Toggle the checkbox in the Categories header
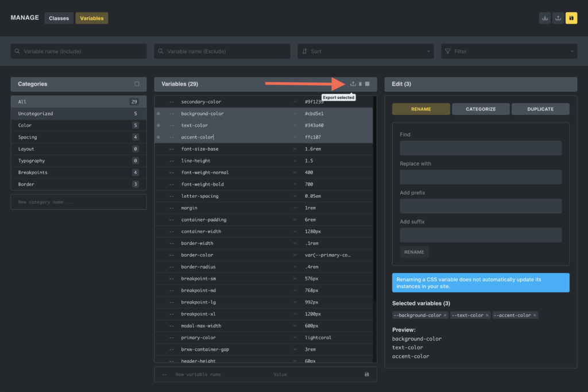The height and width of the screenshot is (392, 588). [137, 84]
